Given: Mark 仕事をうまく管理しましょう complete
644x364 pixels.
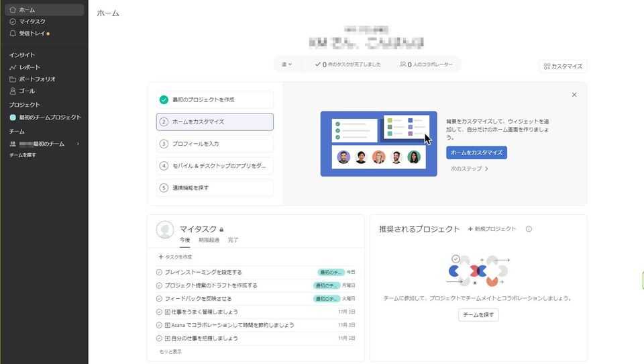Looking at the screenshot, I should (160, 312).
